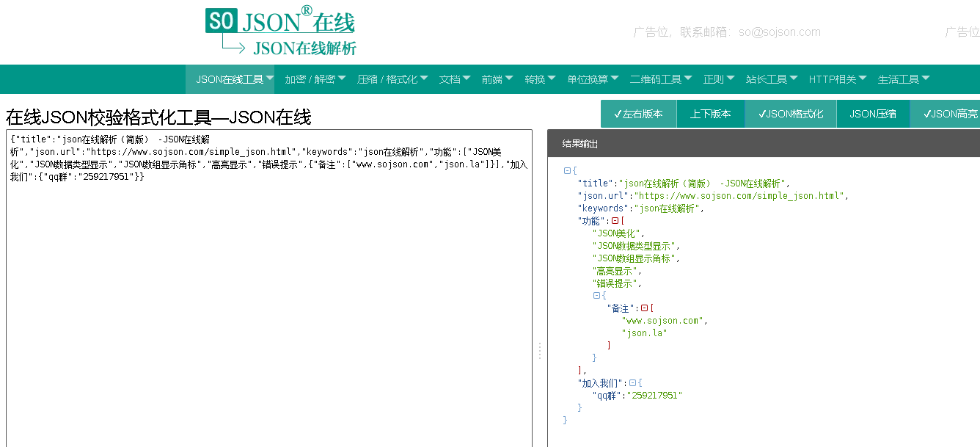Click the "json.la" value in output

point(644,333)
